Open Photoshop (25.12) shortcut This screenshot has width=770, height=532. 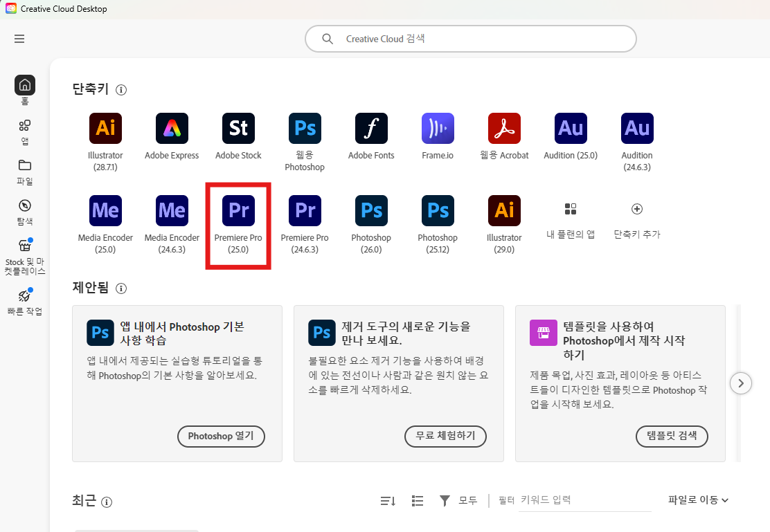(438, 210)
